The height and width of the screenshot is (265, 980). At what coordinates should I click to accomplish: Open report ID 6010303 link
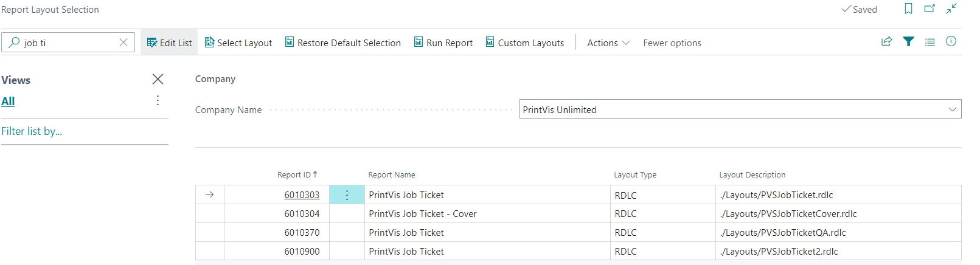[x=302, y=195]
